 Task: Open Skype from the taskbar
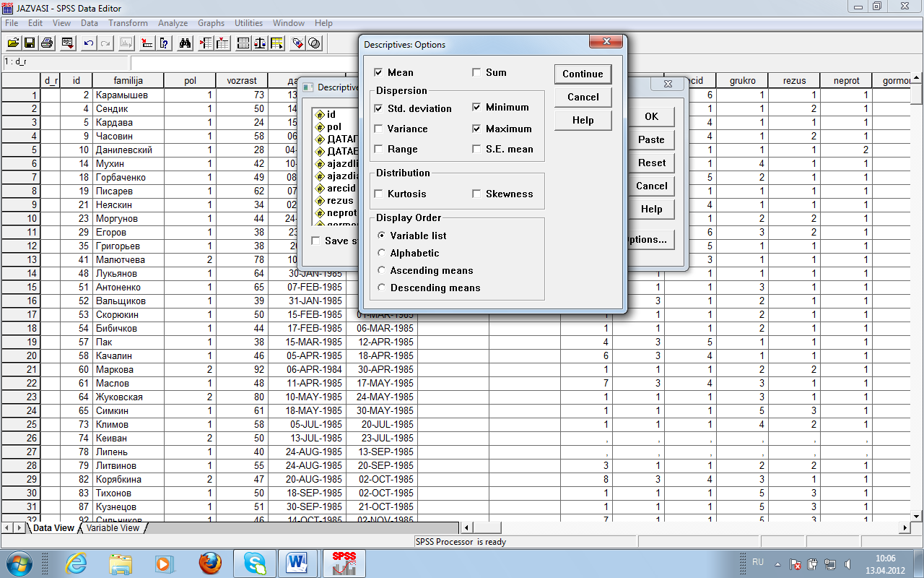click(254, 562)
